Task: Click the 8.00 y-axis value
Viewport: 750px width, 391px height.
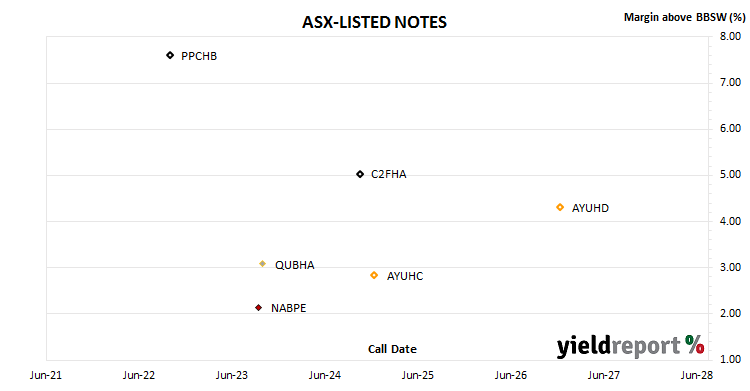Action: pyautogui.click(x=730, y=36)
